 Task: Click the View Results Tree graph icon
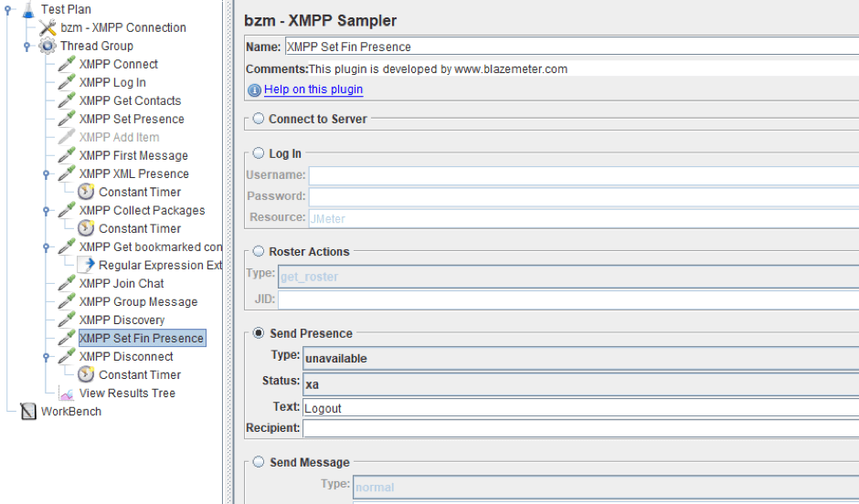(x=67, y=394)
